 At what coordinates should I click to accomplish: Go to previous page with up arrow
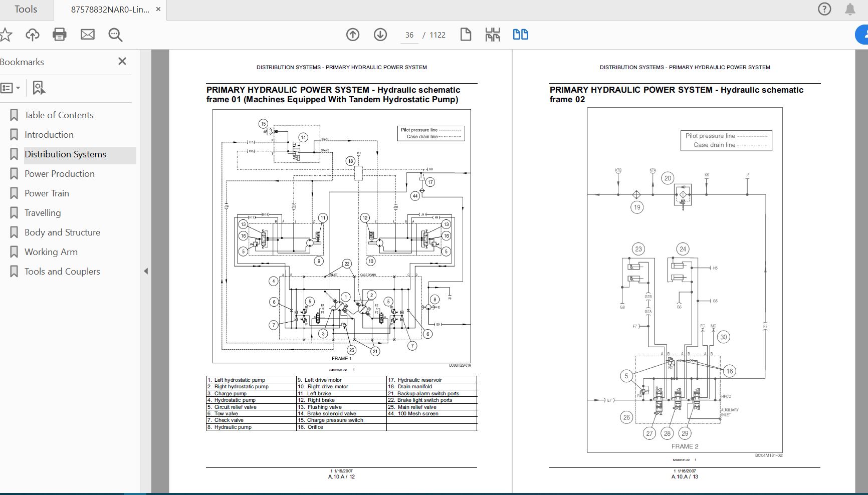point(353,35)
